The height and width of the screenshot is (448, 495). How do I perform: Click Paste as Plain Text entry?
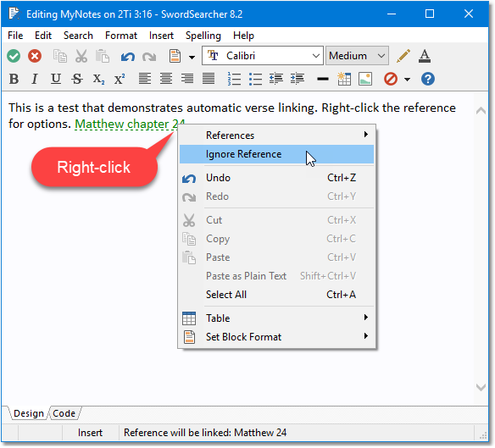click(276, 276)
